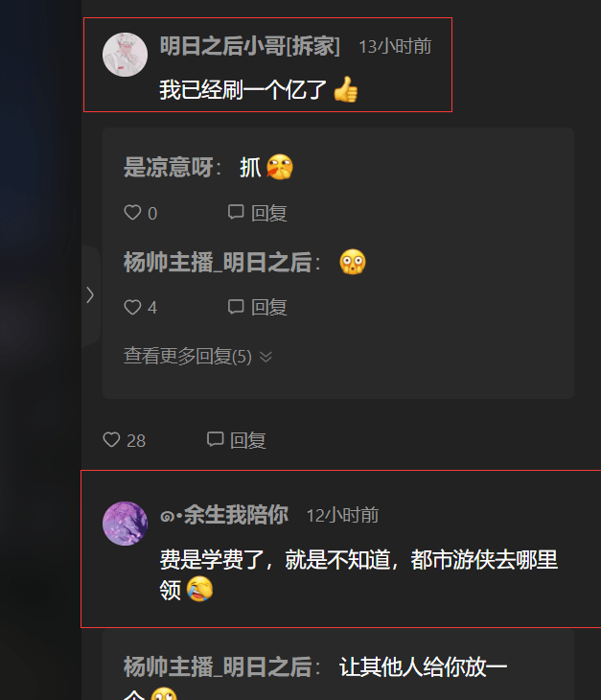The image size is (601, 700).
Task: Click the side panel chevron arrow on the left edge
Action: (x=90, y=294)
